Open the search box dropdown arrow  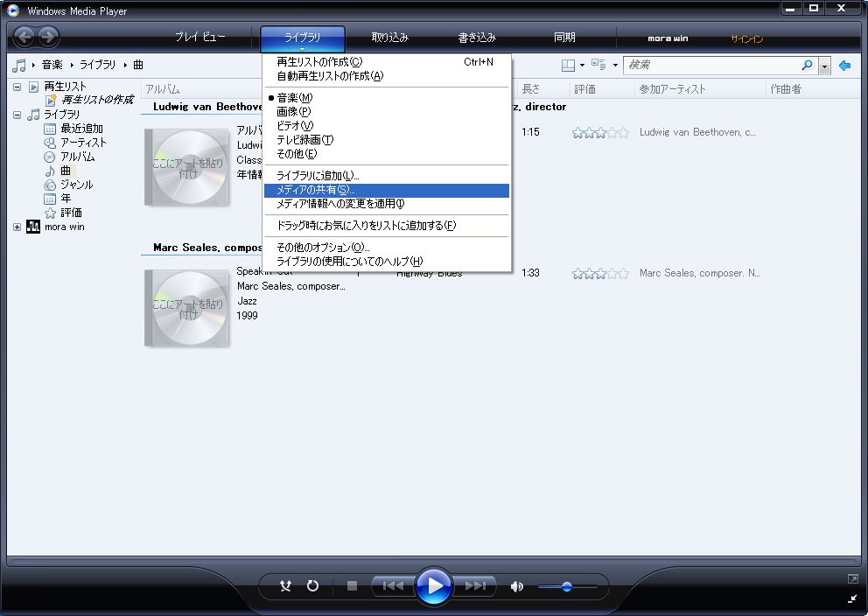pyautogui.click(x=825, y=66)
